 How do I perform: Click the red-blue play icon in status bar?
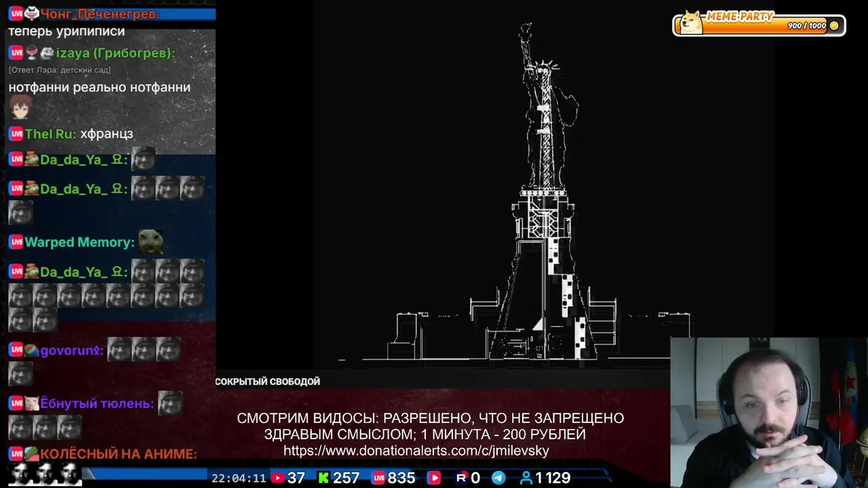(433, 478)
